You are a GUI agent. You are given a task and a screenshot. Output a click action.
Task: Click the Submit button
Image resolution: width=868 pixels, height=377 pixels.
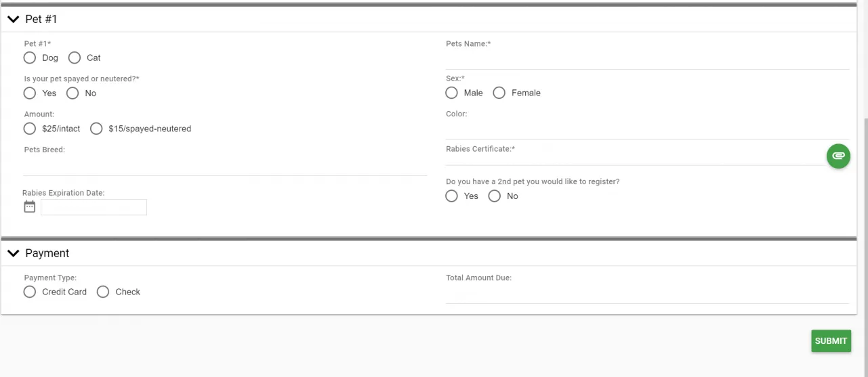(x=831, y=341)
